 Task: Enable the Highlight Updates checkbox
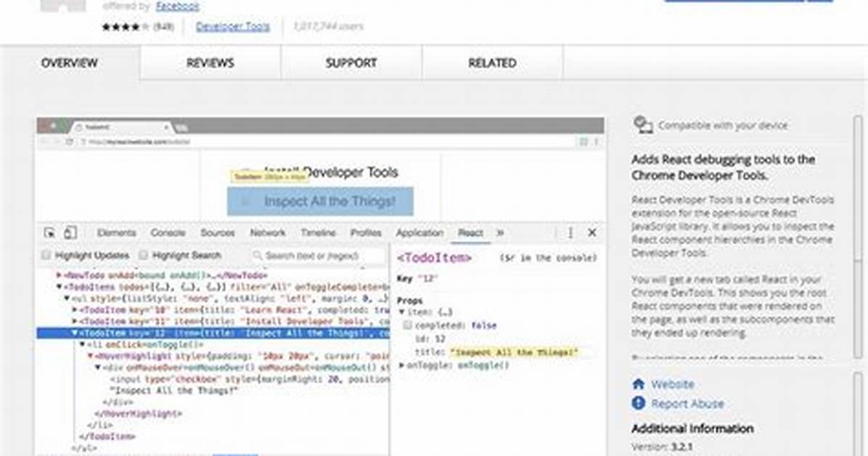coord(46,255)
